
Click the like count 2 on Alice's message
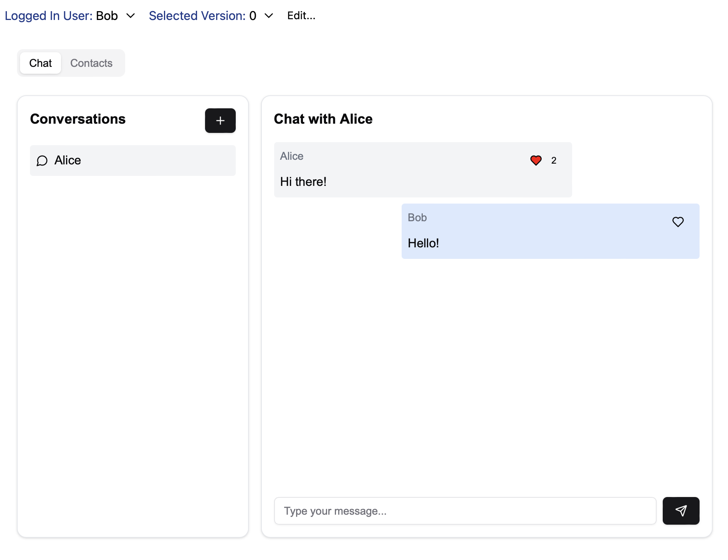point(553,161)
